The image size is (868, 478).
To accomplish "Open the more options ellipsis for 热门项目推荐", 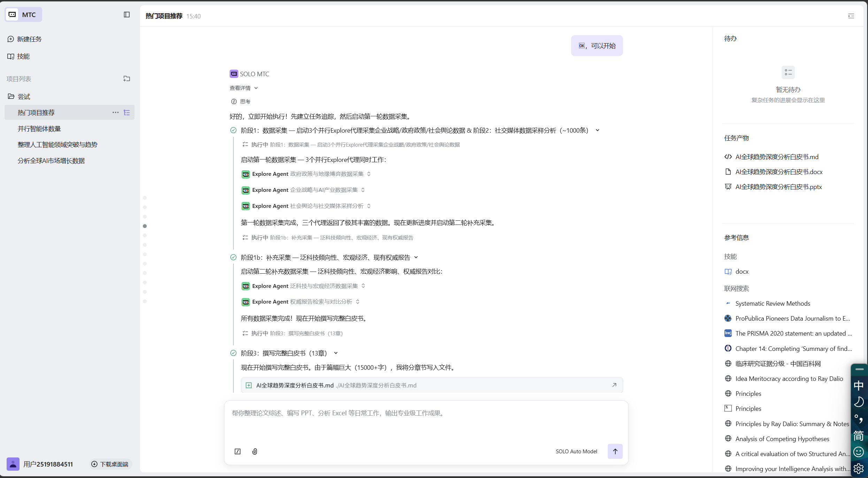I will [115, 112].
